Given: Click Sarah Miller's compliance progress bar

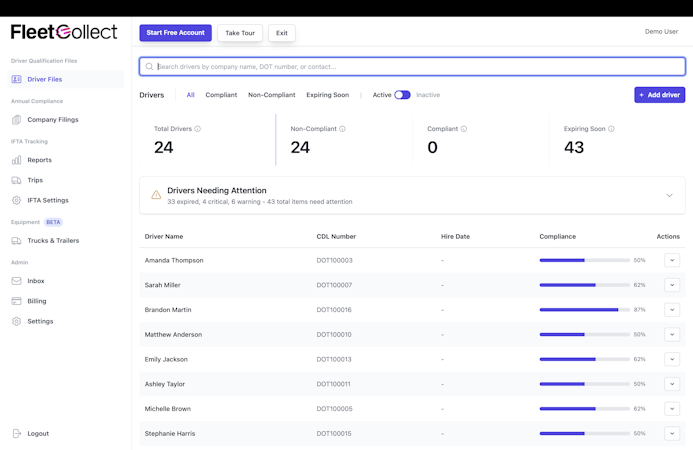Looking at the screenshot, I should (x=584, y=285).
